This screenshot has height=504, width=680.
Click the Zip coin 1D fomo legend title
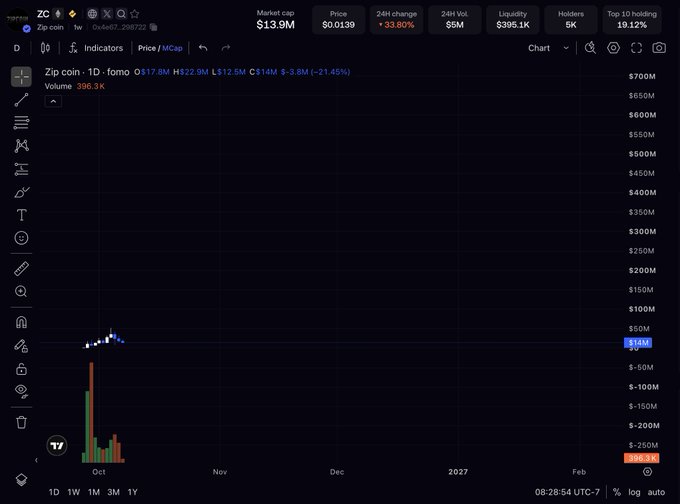coord(87,72)
